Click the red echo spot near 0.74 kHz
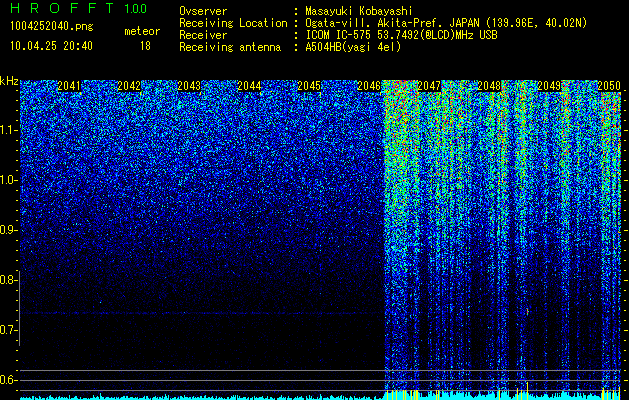Screen dimensions: 629x400 [527, 311]
